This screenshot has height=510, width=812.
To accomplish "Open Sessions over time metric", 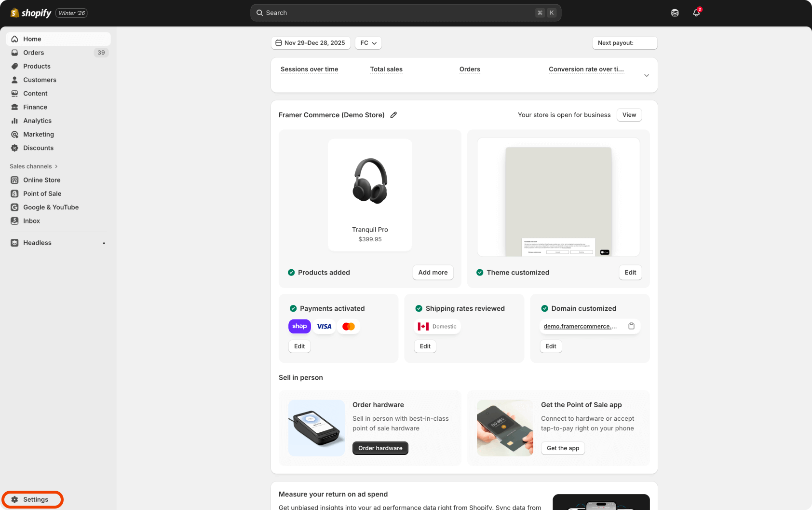I will pos(310,69).
